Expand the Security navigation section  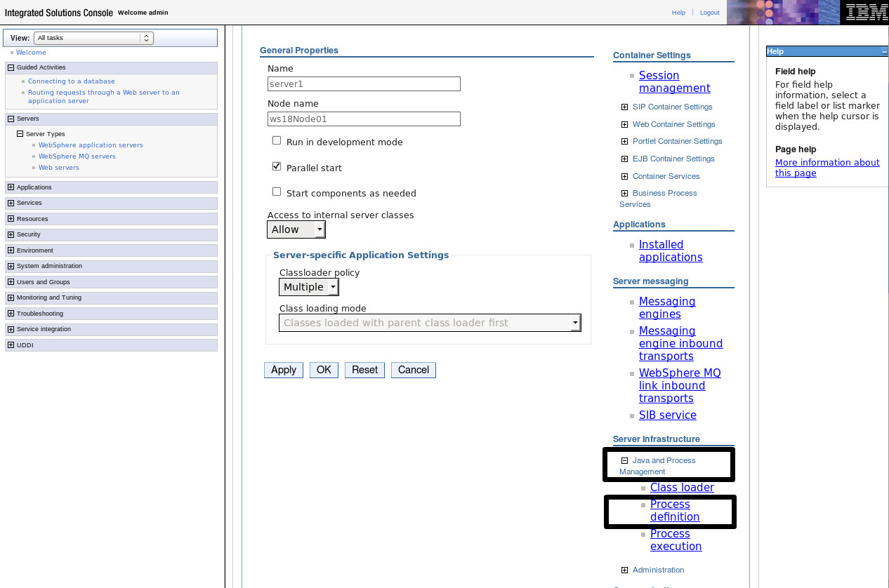coord(11,234)
